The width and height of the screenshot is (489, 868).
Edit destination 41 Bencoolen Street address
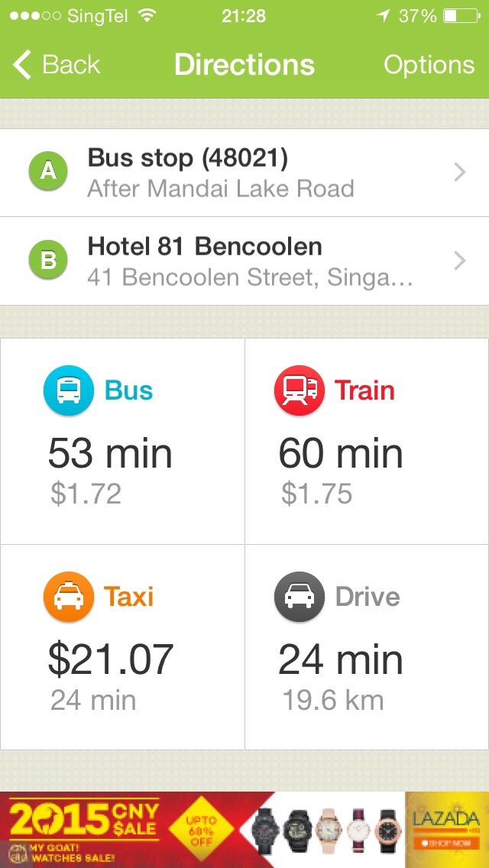250,277
